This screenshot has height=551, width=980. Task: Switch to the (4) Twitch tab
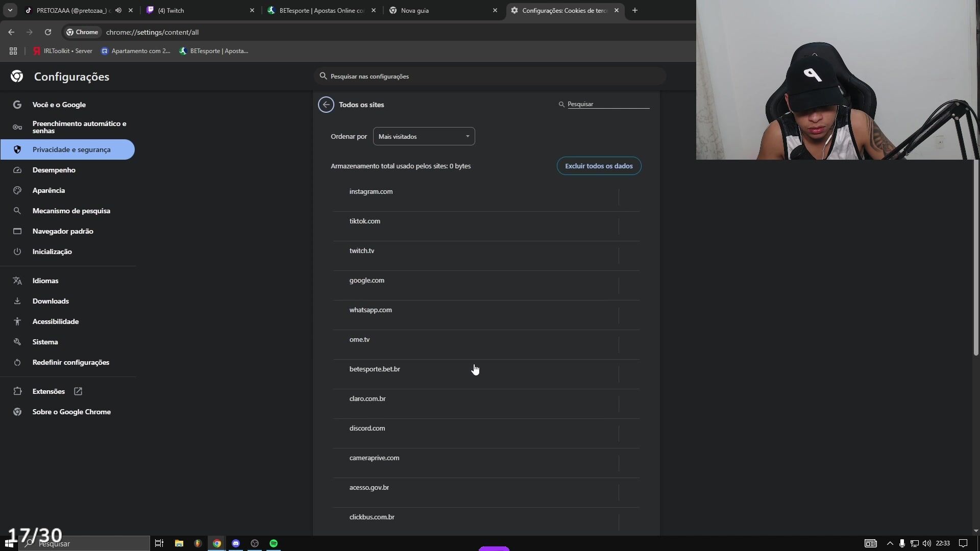coord(199,10)
